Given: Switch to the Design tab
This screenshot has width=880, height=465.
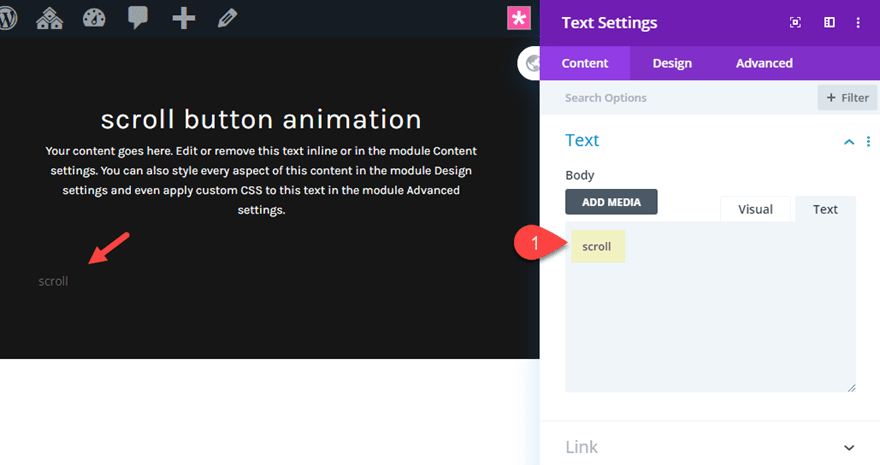Looking at the screenshot, I should (672, 63).
